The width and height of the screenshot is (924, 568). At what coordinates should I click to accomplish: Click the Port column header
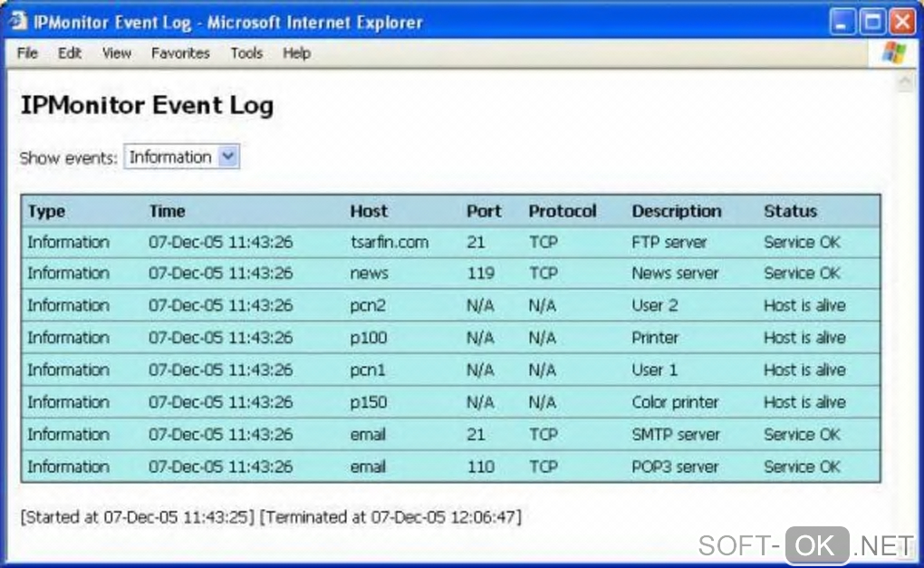tap(484, 211)
